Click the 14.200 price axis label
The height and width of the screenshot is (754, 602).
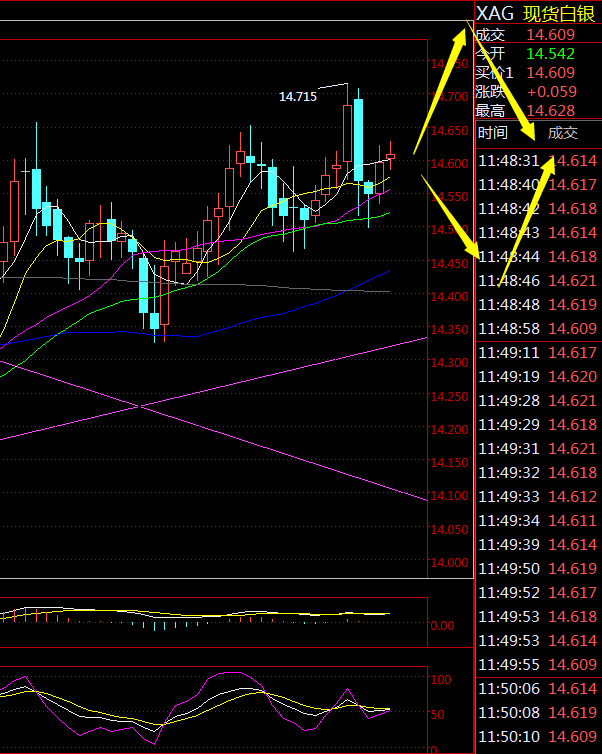pos(449,429)
